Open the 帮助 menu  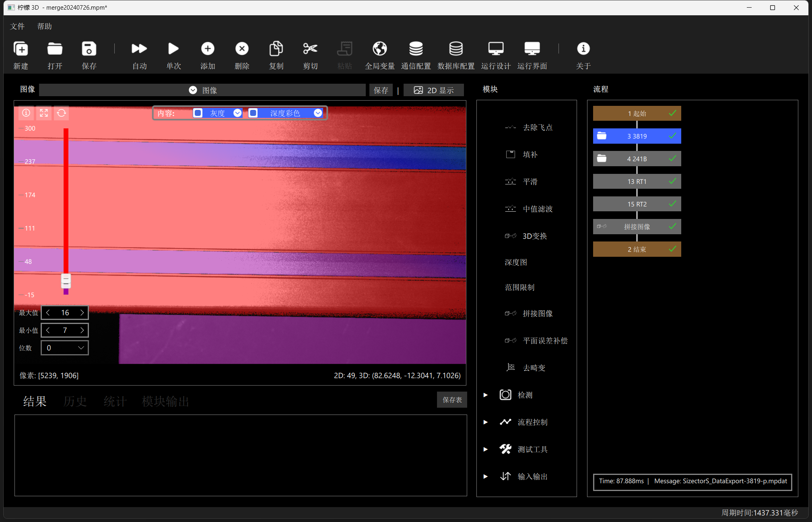pyautogui.click(x=45, y=26)
